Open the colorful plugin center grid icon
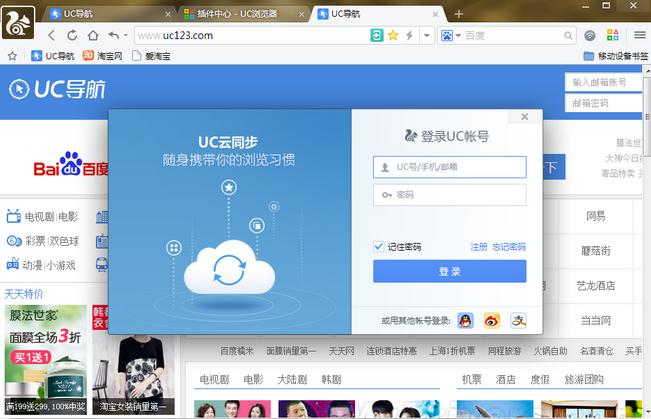The image size is (651, 419). (x=613, y=35)
